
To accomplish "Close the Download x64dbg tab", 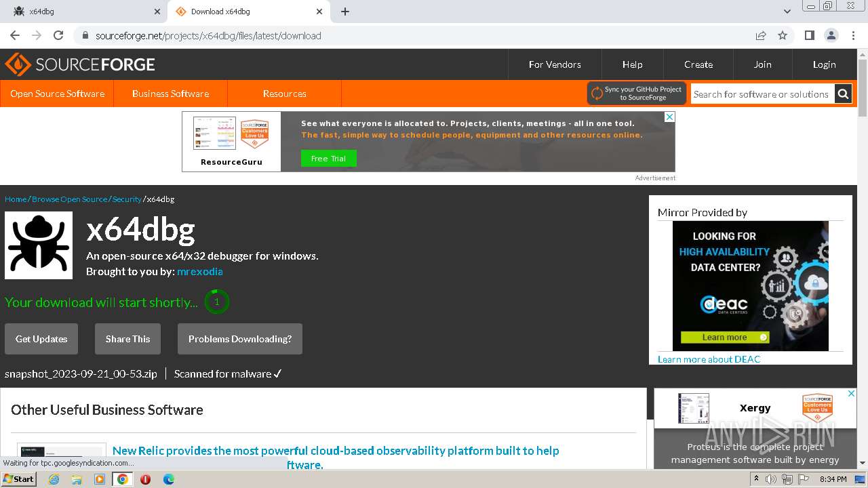I will pyautogui.click(x=319, y=12).
